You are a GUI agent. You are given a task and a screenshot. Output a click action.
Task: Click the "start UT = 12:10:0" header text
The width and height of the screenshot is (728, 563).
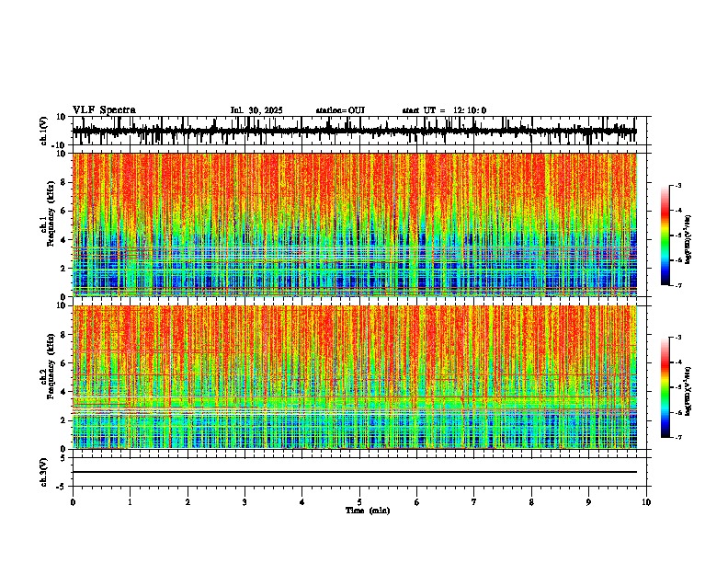444,110
